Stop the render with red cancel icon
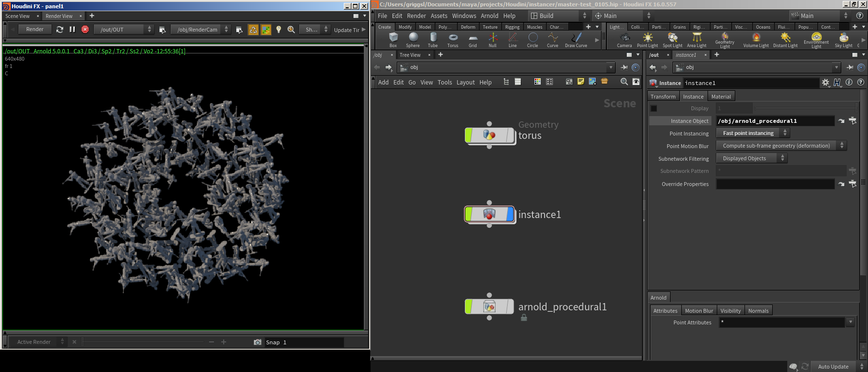 [85, 30]
